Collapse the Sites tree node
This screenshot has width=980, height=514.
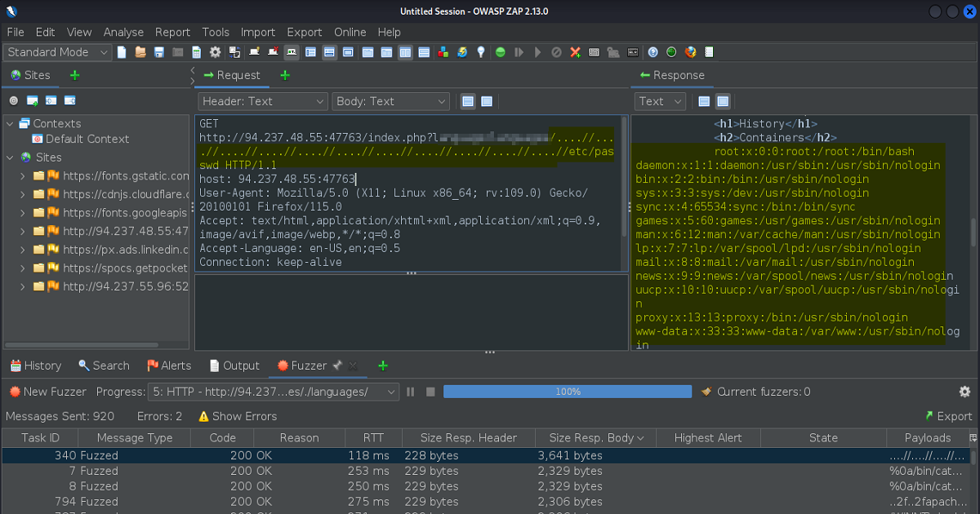coord(11,157)
